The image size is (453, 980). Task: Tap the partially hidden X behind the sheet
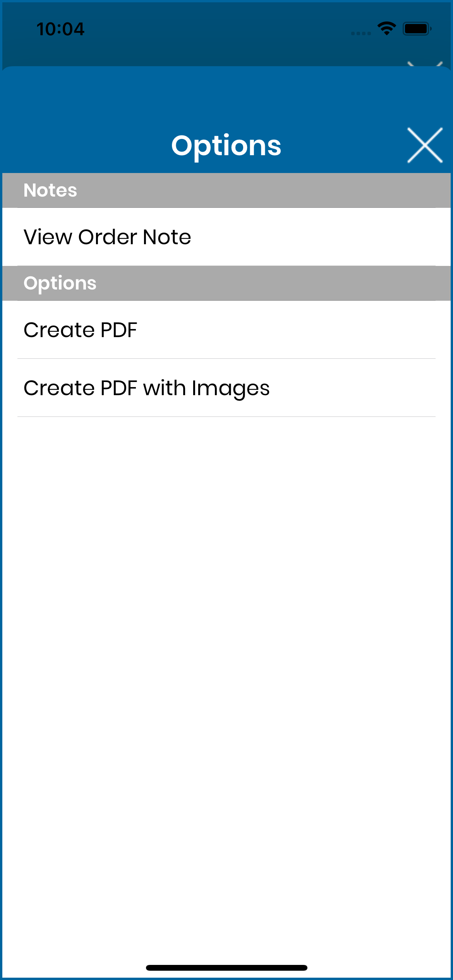click(425, 64)
